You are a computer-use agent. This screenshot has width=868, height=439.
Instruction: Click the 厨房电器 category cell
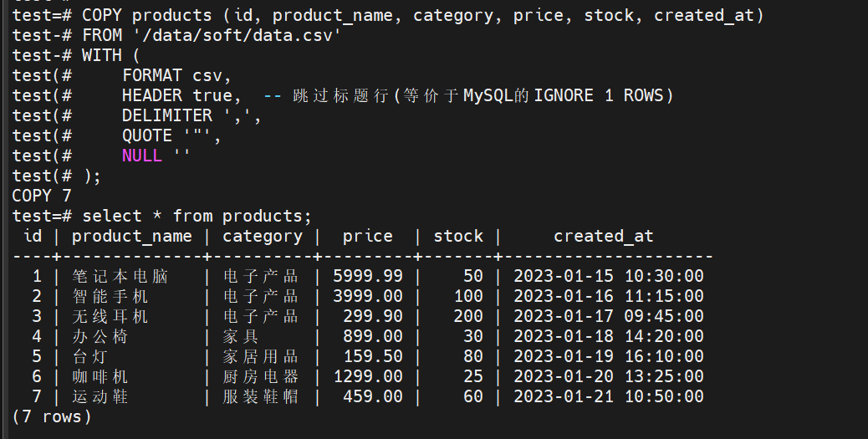click(x=260, y=376)
